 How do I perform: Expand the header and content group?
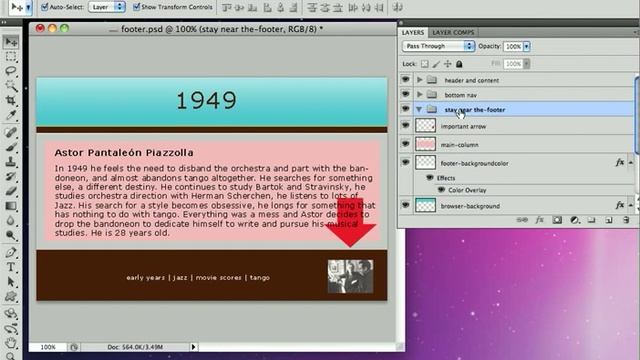[419, 80]
